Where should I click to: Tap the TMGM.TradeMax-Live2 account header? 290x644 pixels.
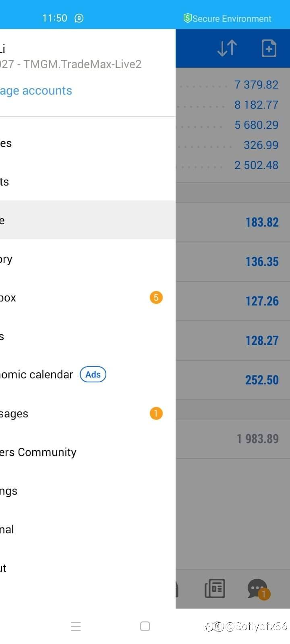pyautogui.click(x=71, y=64)
